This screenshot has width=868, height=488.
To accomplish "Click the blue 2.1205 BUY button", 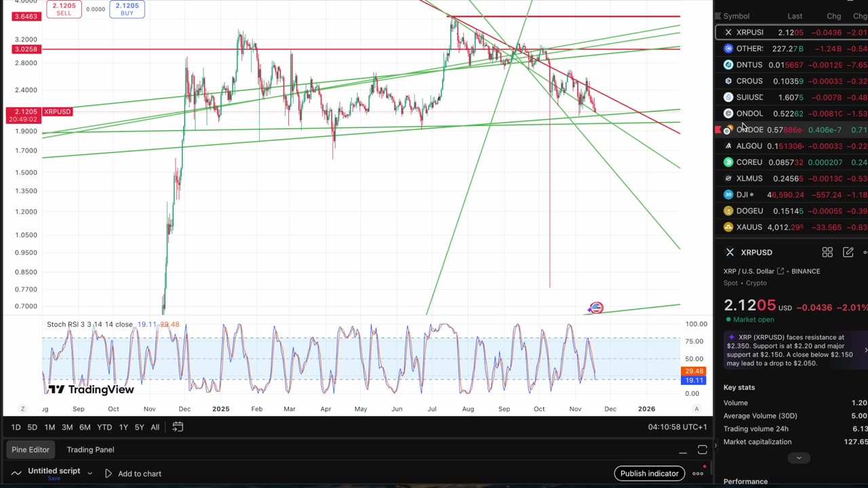I will [x=127, y=9].
